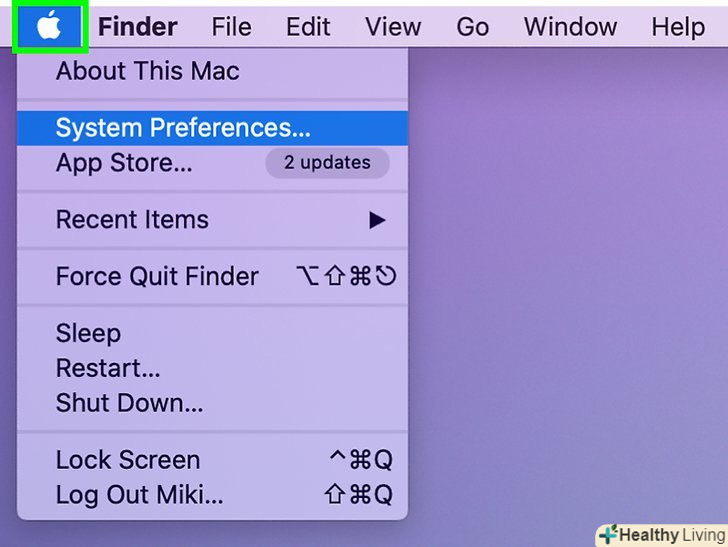Image resolution: width=728 pixels, height=547 pixels.
Task: Expand the Recent Items submenu arrow
Action: 377,220
